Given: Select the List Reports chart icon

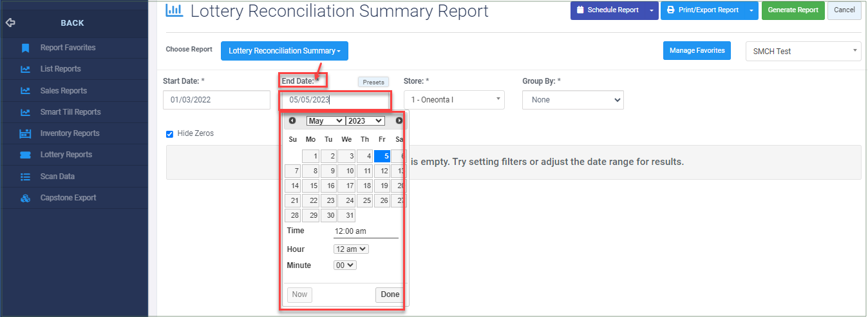Looking at the screenshot, I should pyautogui.click(x=26, y=69).
